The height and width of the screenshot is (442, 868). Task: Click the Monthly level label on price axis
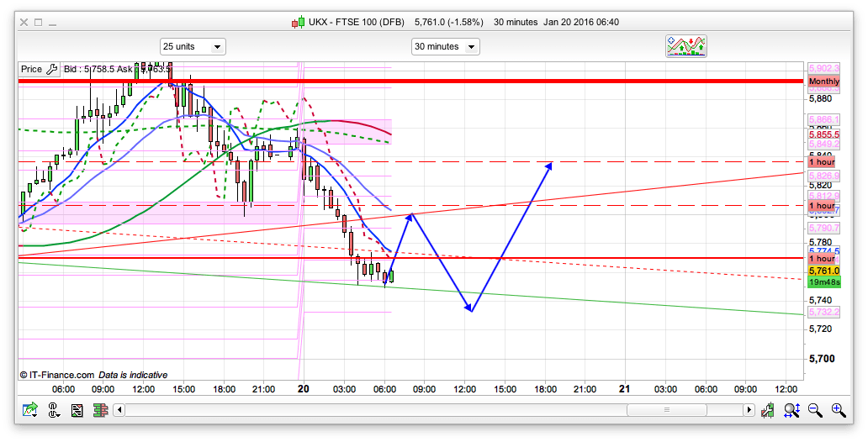pos(823,81)
